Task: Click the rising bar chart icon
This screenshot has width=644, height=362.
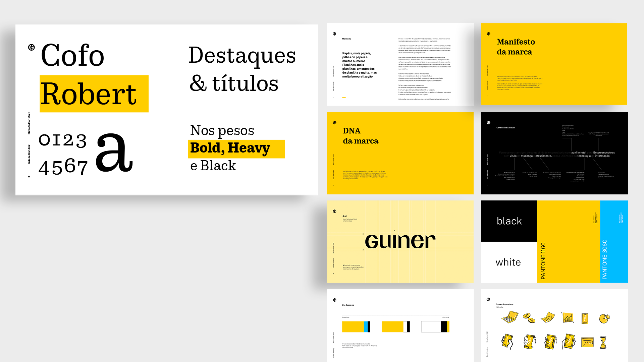Action: coord(568,317)
